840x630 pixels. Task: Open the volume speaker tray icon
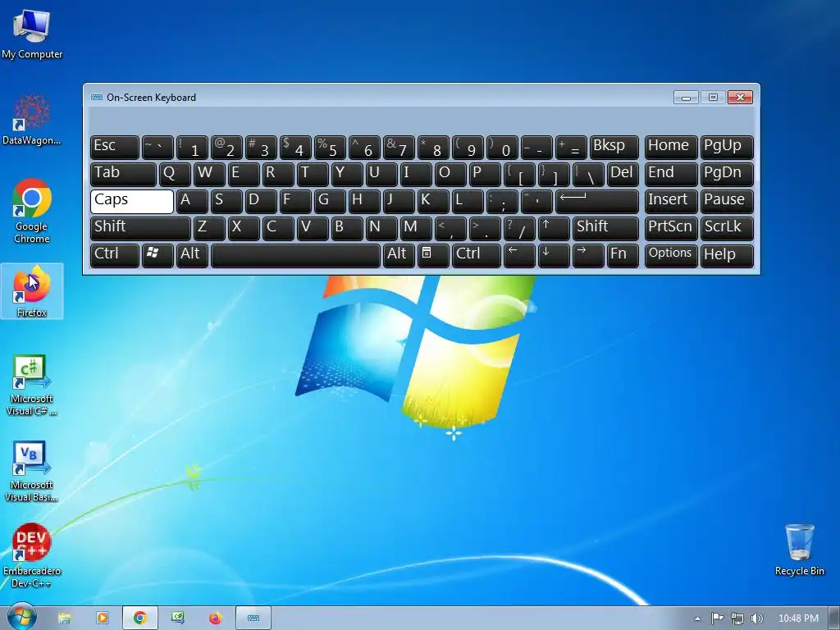coord(756,619)
